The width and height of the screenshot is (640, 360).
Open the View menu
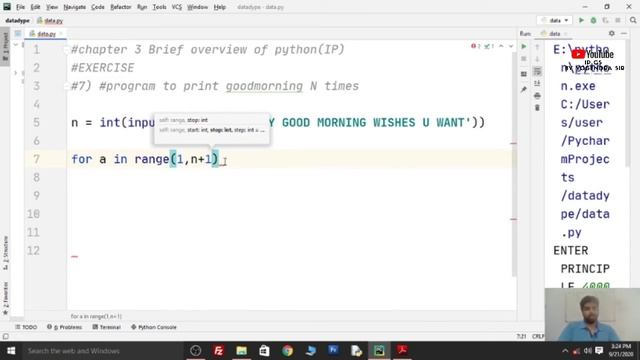52,7
